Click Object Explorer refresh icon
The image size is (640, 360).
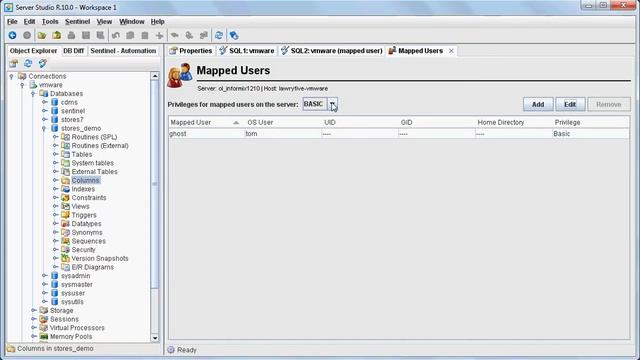coord(28,63)
